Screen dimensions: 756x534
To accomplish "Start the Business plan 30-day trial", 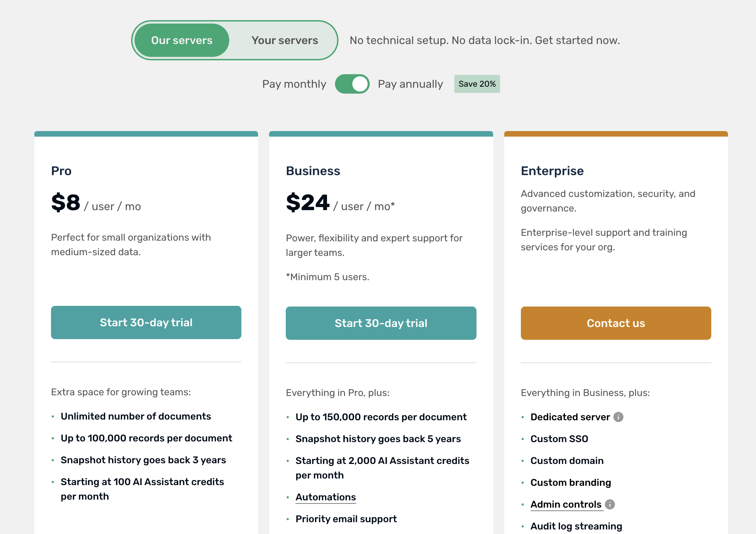I will click(381, 323).
